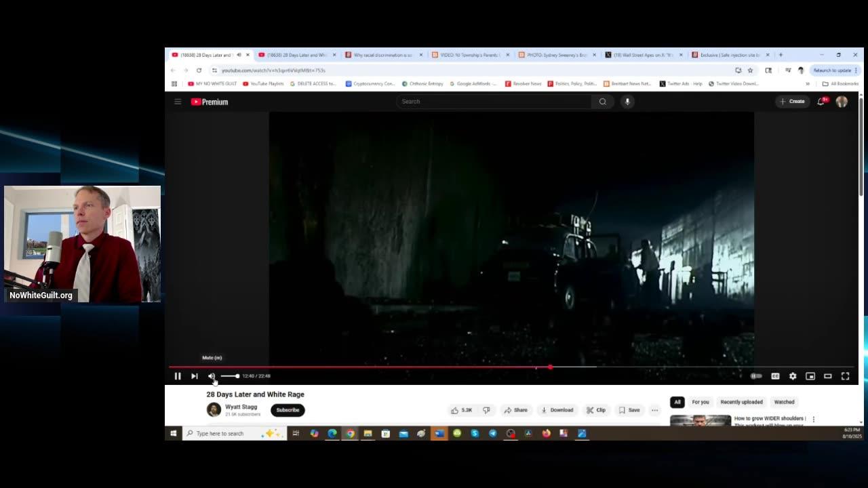The height and width of the screenshot is (488, 868).
Task: Open Chrome apps grid icon
Action: [x=174, y=84]
